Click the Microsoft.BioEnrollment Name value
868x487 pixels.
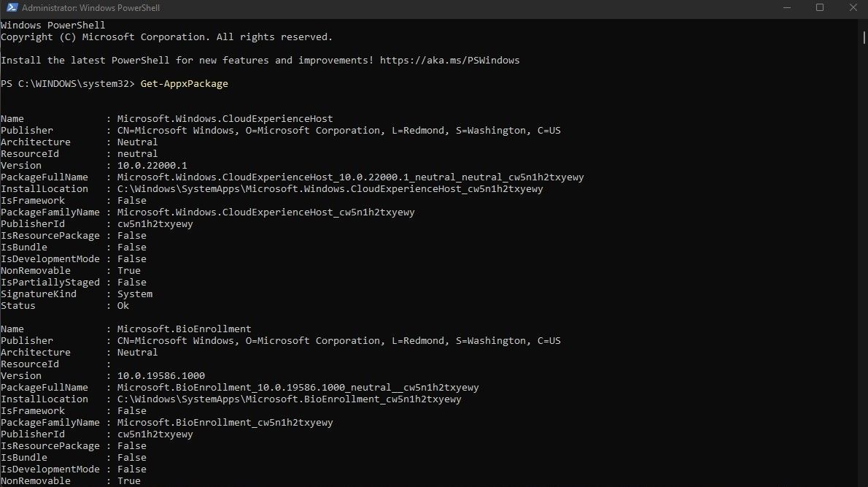(184, 329)
